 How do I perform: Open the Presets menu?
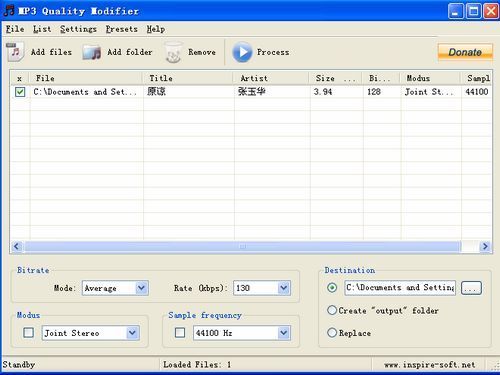pos(122,29)
